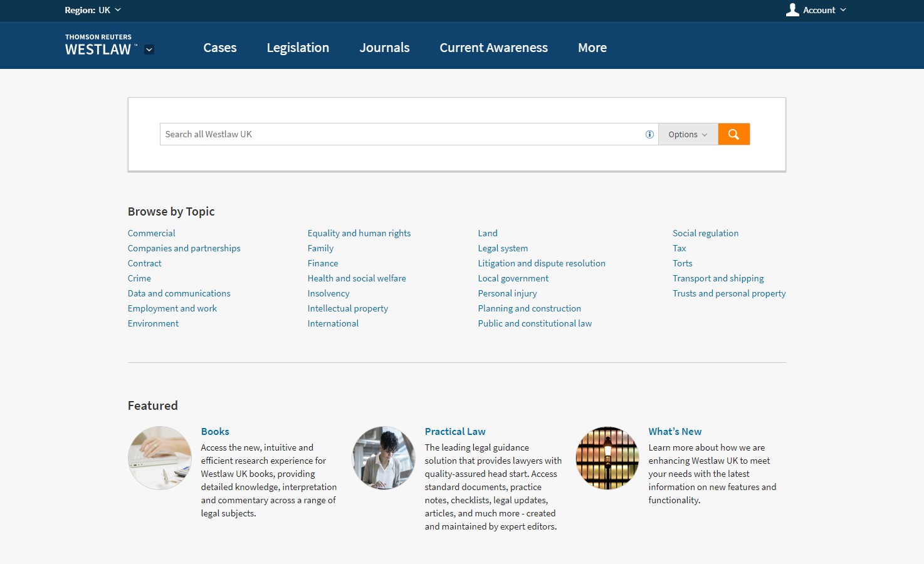Browse Public and constitutional law
This screenshot has width=924, height=564.
tap(535, 323)
